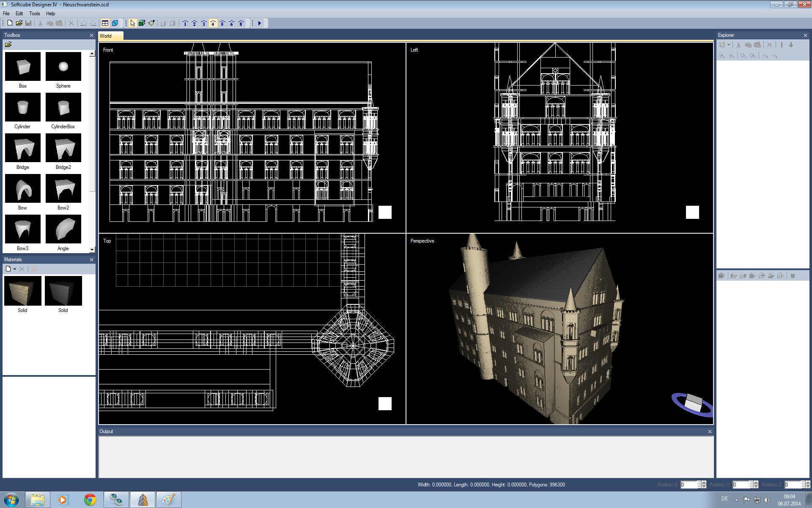Select the CylinderBox shape tool

pos(63,108)
